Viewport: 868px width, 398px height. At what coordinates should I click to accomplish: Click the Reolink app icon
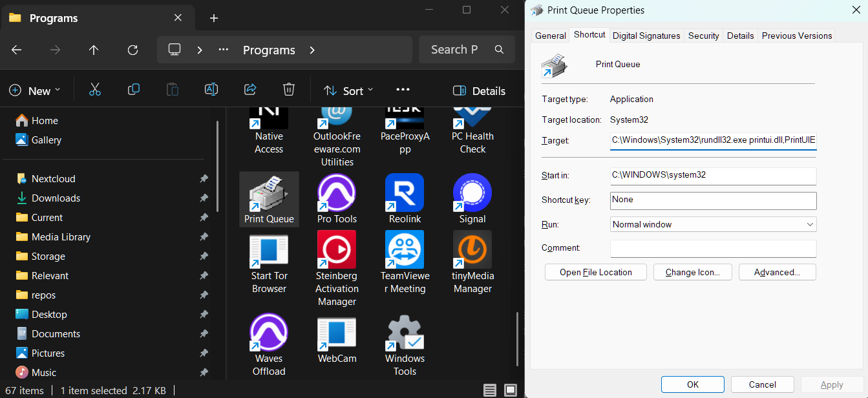[404, 193]
